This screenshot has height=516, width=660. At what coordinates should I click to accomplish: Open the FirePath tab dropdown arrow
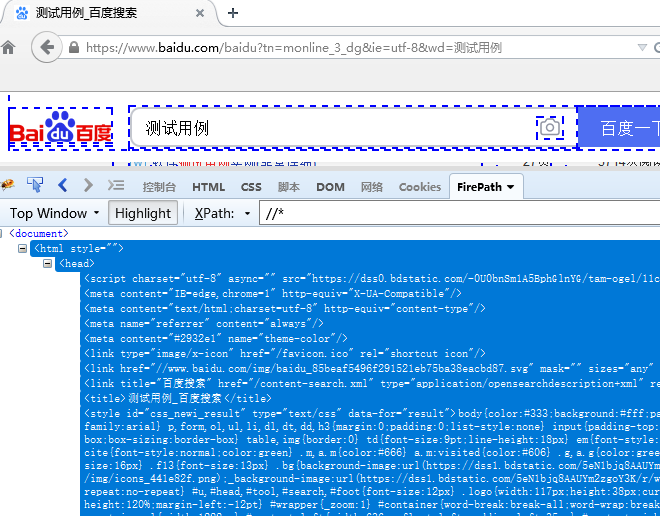[x=511, y=187]
